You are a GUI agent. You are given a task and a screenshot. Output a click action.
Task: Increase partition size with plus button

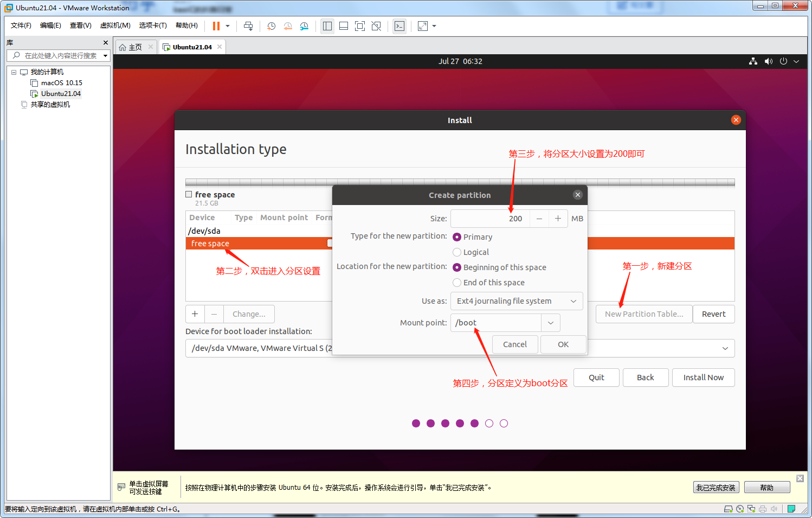(x=558, y=219)
